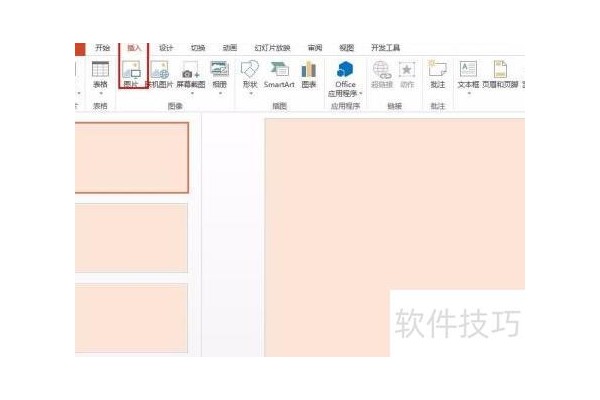Insert a table with the 表格 icon
This screenshot has height=400, width=600.
click(x=100, y=70)
